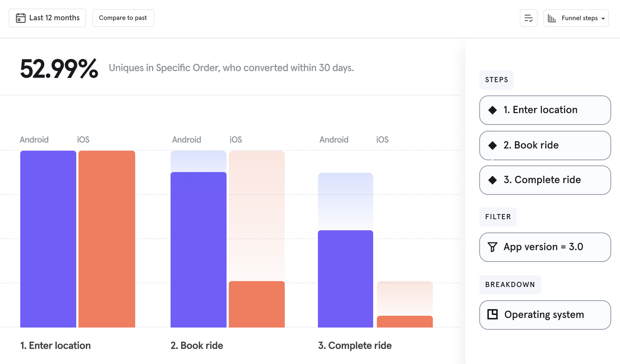The image size is (620, 364).
Task: Click the 3. Complete ride chart axis label
Action: tap(355, 346)
